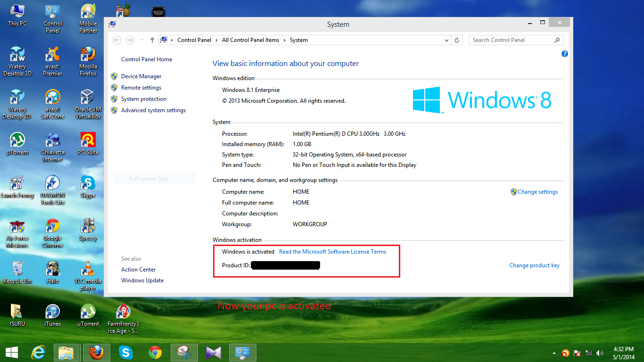Select All Control Panel Items breadcrumb
This screenshot has height=362, width=644.
point(250,40)
